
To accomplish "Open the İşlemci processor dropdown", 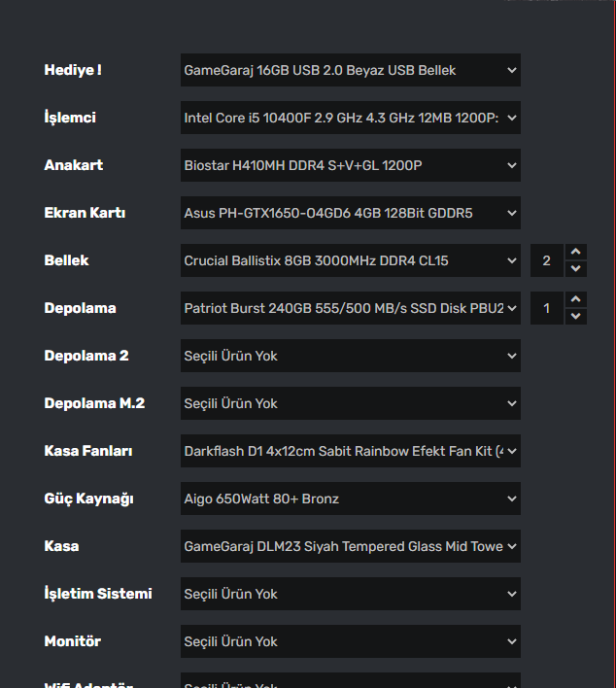I will 351,118.
